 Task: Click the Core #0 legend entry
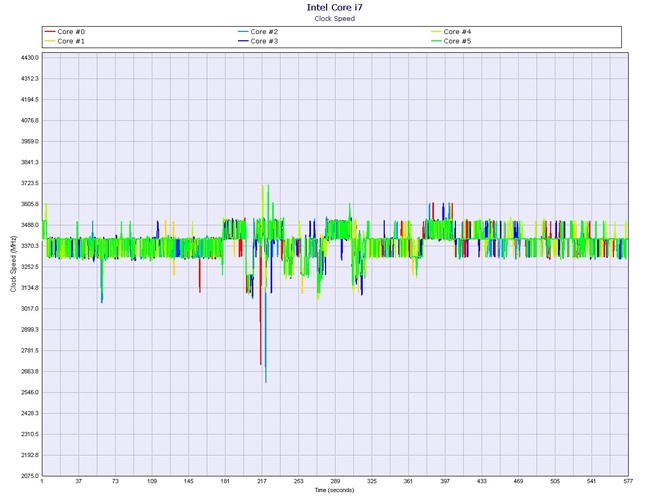click(x=65, y=32)
